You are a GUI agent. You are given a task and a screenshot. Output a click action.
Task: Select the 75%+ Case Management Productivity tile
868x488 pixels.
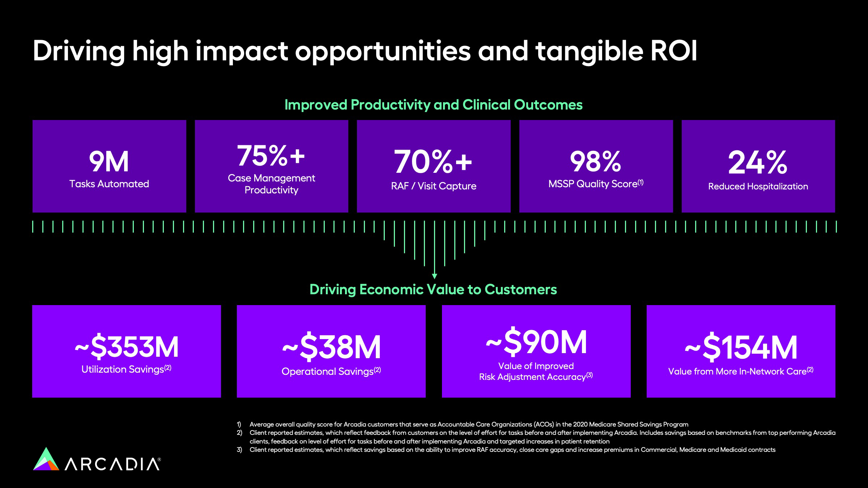tap(271, 166)
